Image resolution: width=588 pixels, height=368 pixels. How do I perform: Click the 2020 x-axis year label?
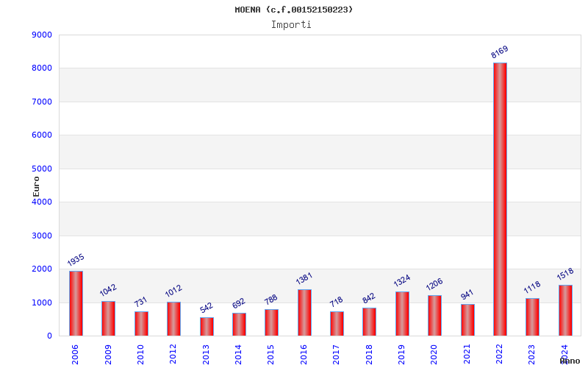pyautogui.click(x=434, y=355)
